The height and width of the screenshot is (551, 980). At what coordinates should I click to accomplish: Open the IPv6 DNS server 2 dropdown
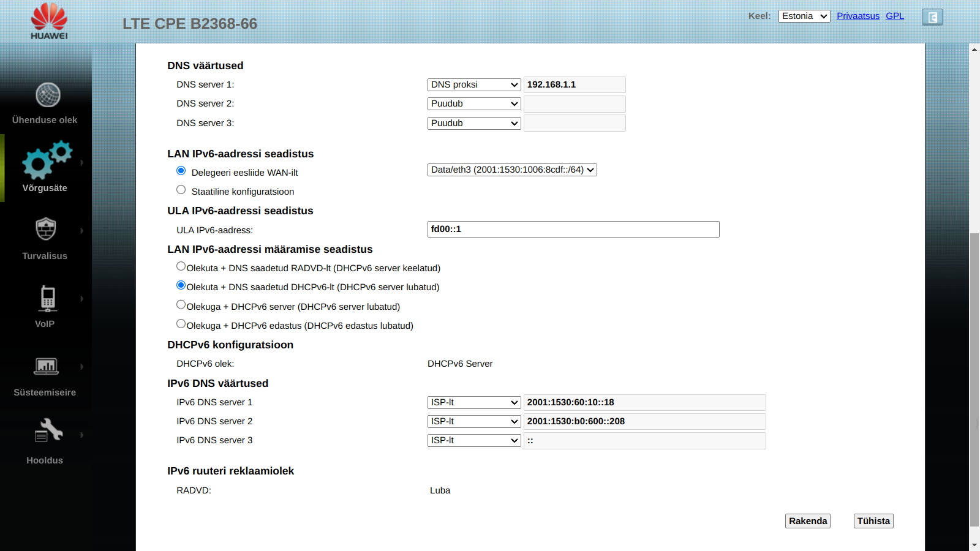click(x=474, y=421)
